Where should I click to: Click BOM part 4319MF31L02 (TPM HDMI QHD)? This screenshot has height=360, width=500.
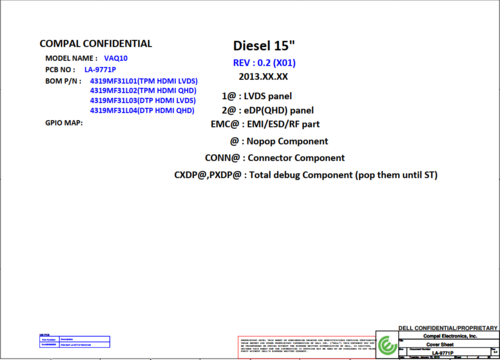pyautogui.click(x=143, y=91)
